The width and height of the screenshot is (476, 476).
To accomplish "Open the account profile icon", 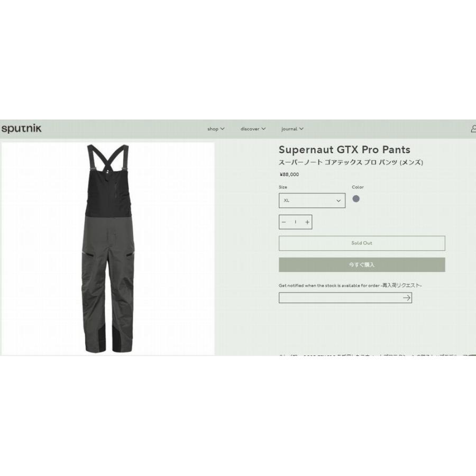I will pyautogui.click(x=473, y=129).
